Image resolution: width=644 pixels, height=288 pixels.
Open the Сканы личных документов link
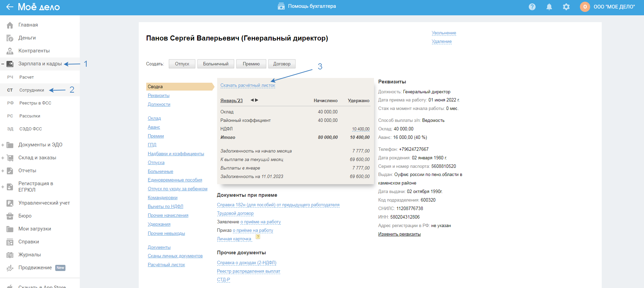pos(175,256)
